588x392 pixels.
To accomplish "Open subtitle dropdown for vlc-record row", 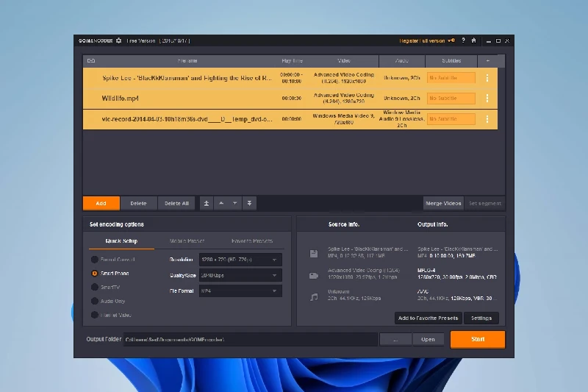I will [451, 119].
